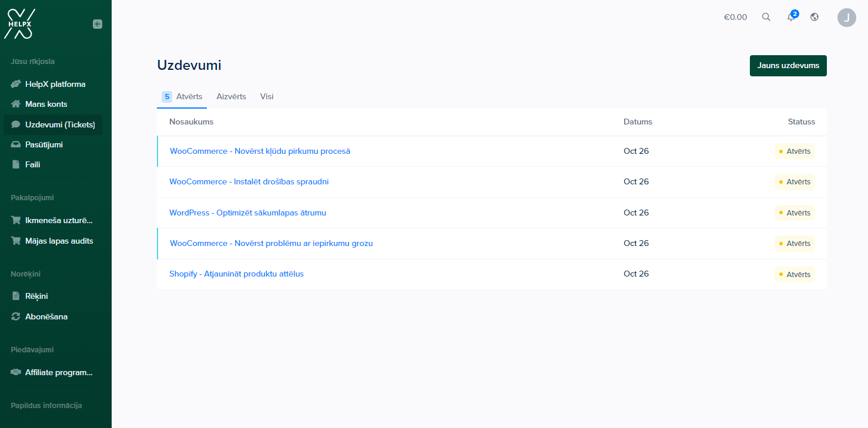Switch to the Aizvērts tab
The image size is (868, 428).
(x=231, y=97)
